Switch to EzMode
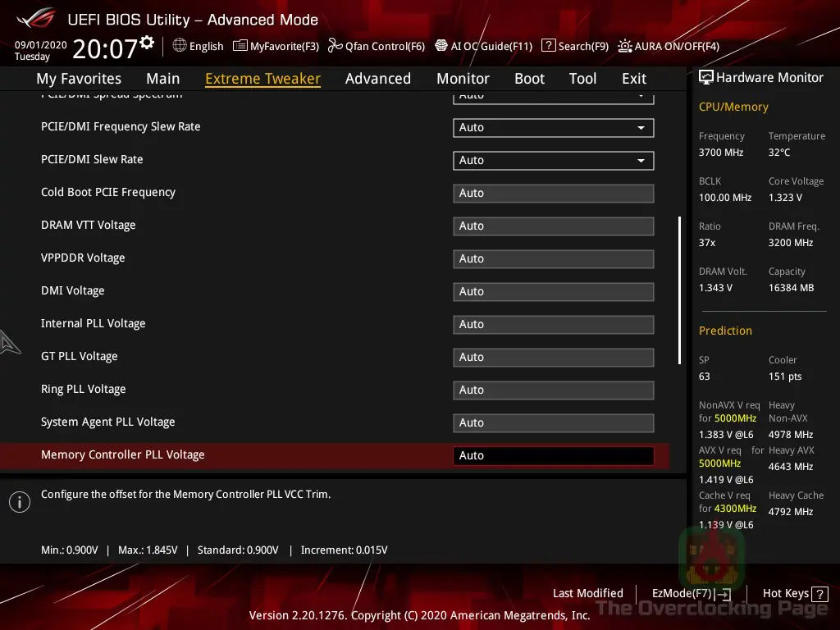 [690, 593]
